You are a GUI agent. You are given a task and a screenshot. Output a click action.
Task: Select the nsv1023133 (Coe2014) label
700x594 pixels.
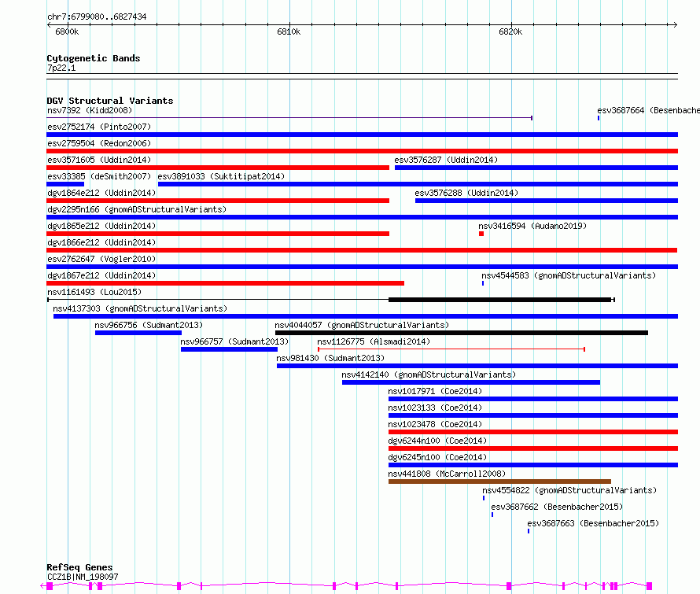[435, 408]
